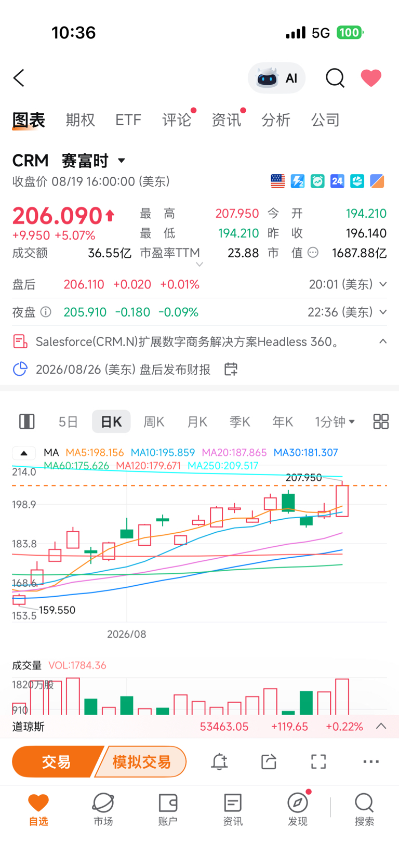Go to 自选 watchlist bottom tab
399x868 pixels.
click(38, 810)
